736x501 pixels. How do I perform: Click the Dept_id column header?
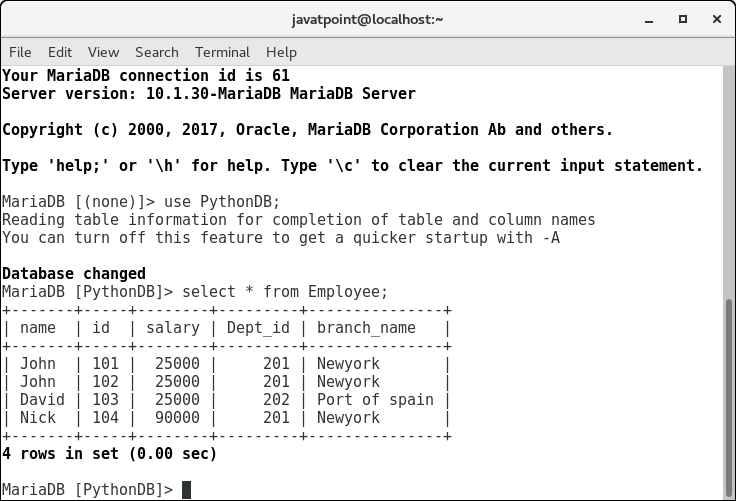(258, 328)
